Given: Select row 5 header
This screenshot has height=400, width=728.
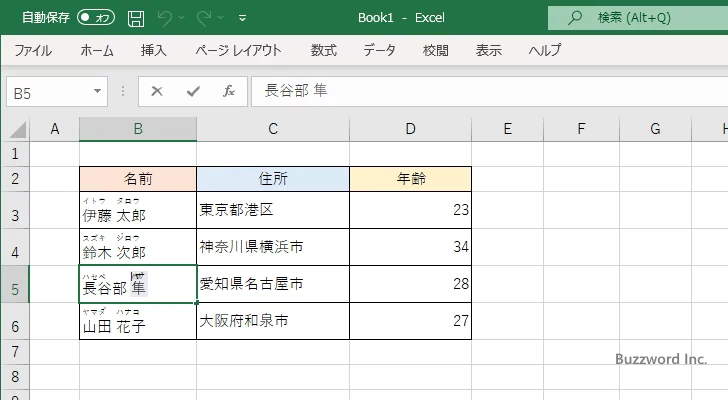Looking at the screenshot, I should click(x=15, y=284).
